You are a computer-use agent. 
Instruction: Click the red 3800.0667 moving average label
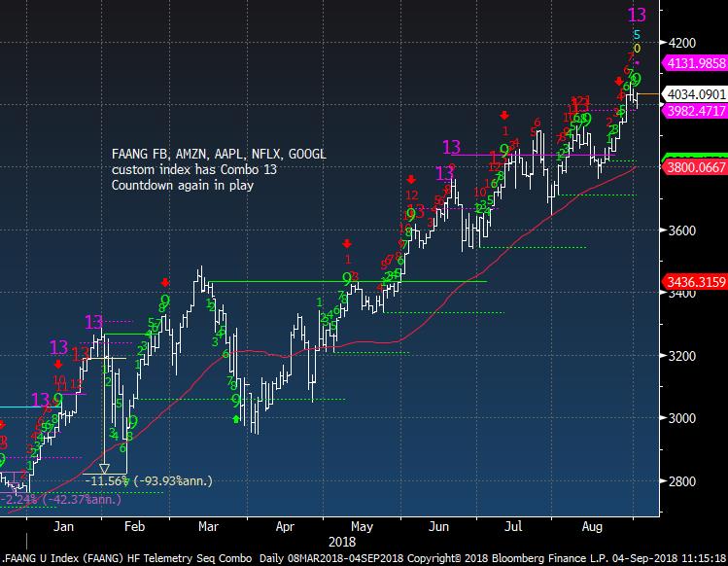point(695,167)
